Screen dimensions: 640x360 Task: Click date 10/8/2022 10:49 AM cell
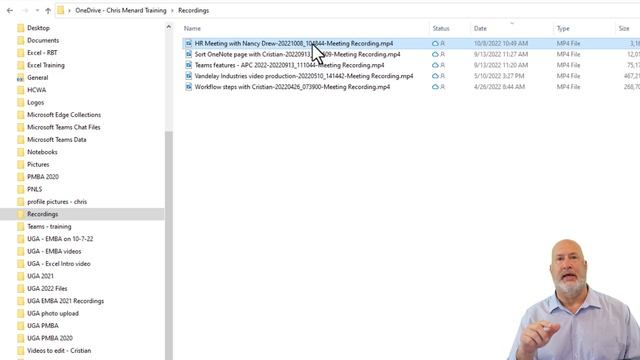click(x=501, y=43)
